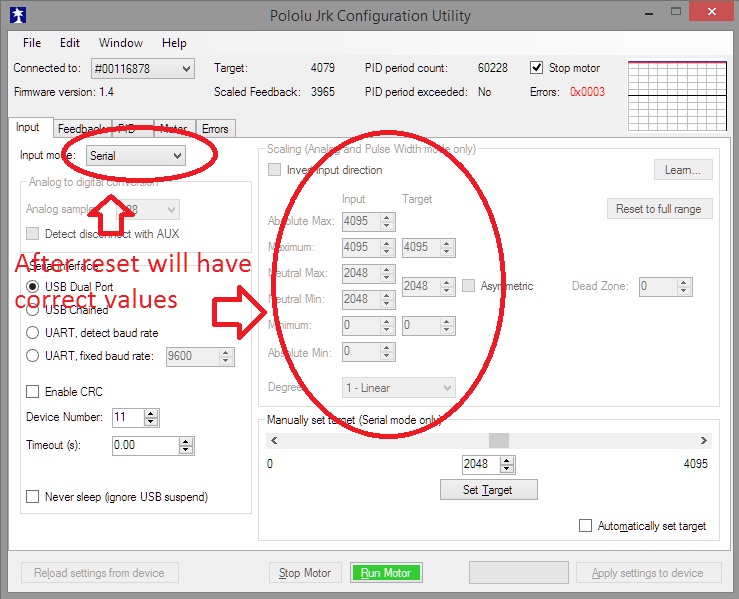Click left arrow of target scrollbar
739x599 pixels.
(x=274, y=441)
